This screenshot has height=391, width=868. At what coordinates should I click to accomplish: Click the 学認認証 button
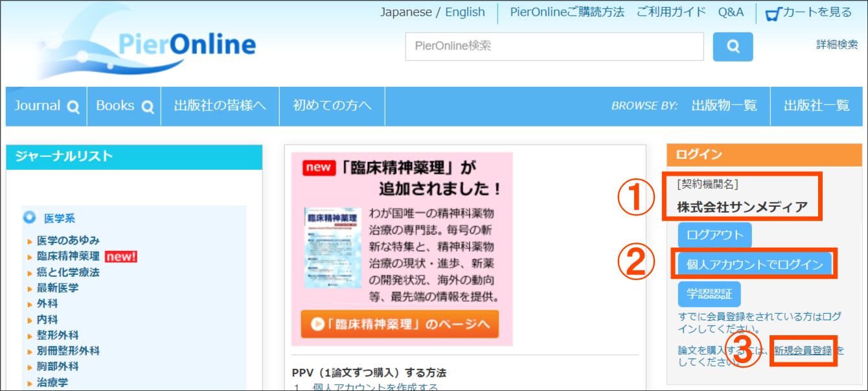coord(709,294)
